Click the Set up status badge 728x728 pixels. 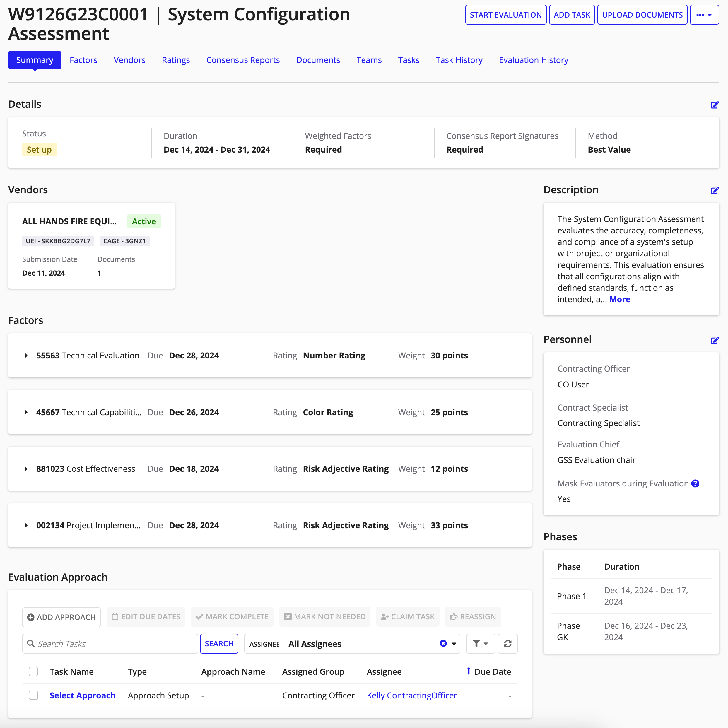[39, 150]
